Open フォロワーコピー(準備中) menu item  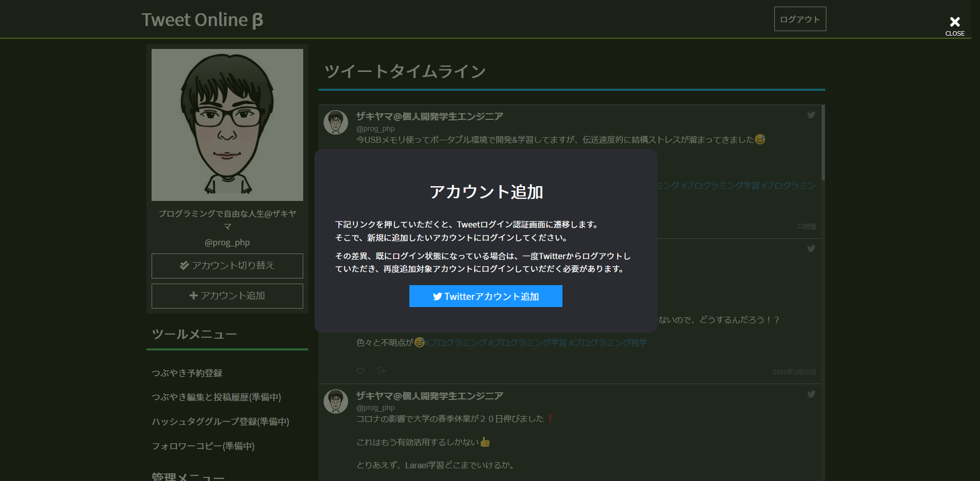203,446
